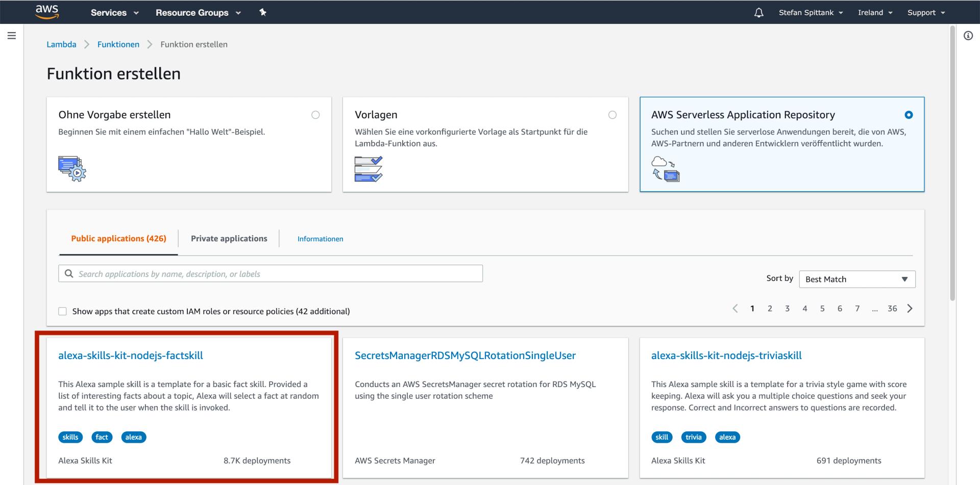This screenshot has height=485, width=980.
Task: Open the Resource Groups menu
Action: pyautogui.click(x=198, y=13)
